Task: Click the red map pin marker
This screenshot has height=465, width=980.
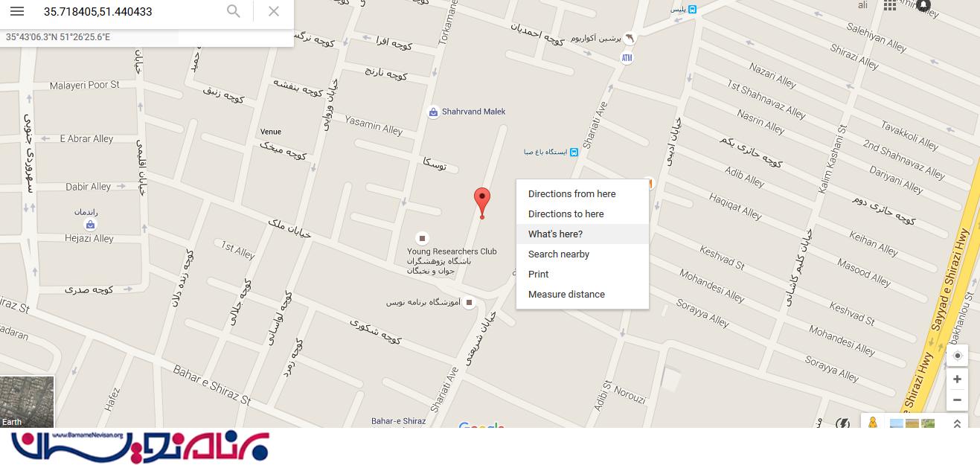Action: click(x=482, y=203)
